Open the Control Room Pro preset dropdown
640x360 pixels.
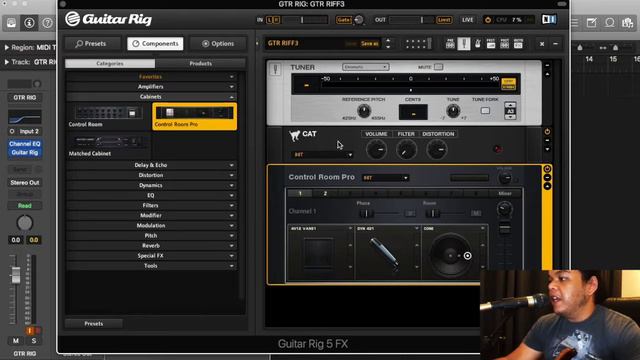(x=385, y=178)
